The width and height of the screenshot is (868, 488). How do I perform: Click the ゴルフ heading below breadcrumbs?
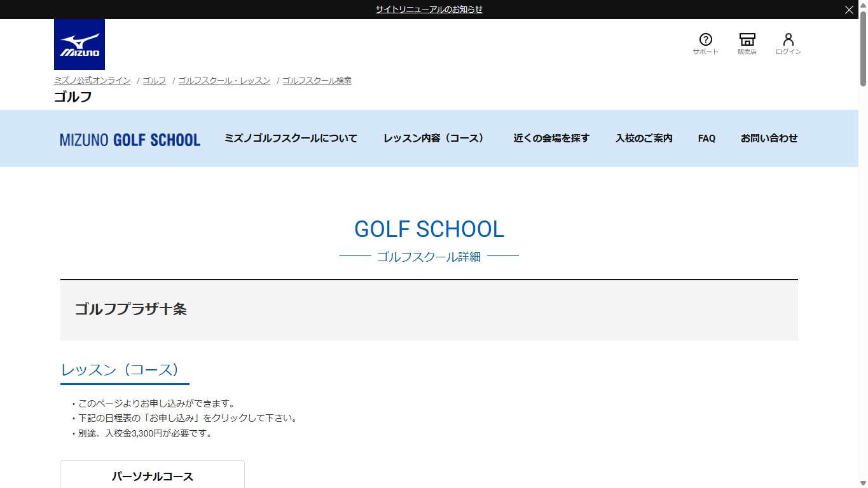tap(73, 97)
